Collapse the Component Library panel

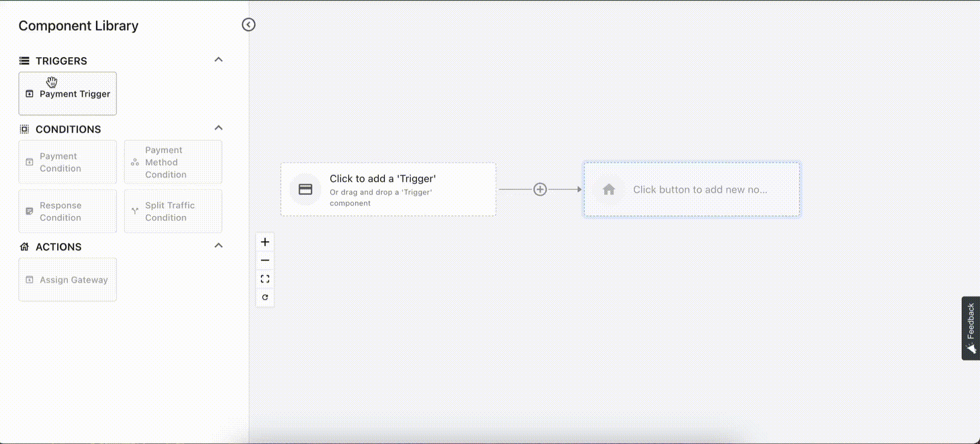[x=249, y=24]
